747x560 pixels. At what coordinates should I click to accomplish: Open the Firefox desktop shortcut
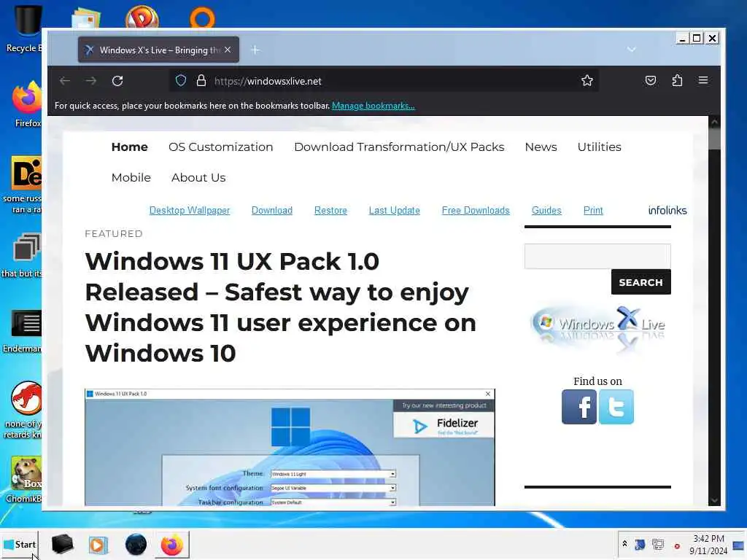(x=27, y=105)
